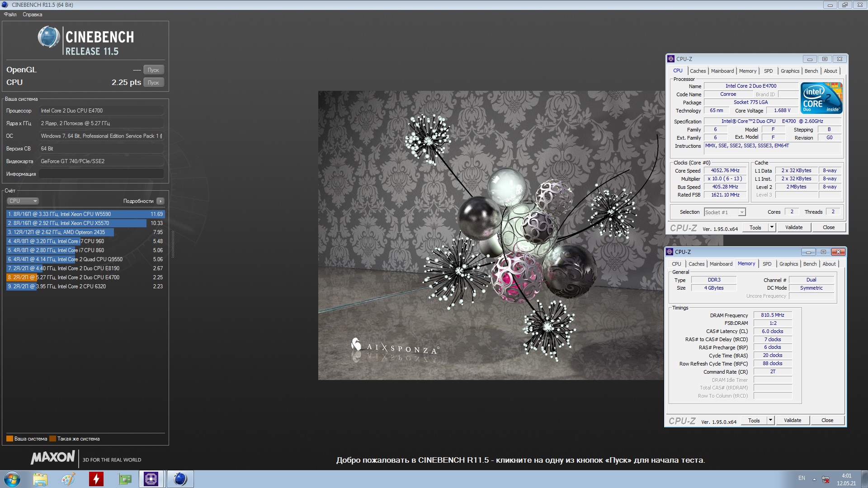
Task: Click Close button in upper CPU-Z window
Action: click(829, 228)
